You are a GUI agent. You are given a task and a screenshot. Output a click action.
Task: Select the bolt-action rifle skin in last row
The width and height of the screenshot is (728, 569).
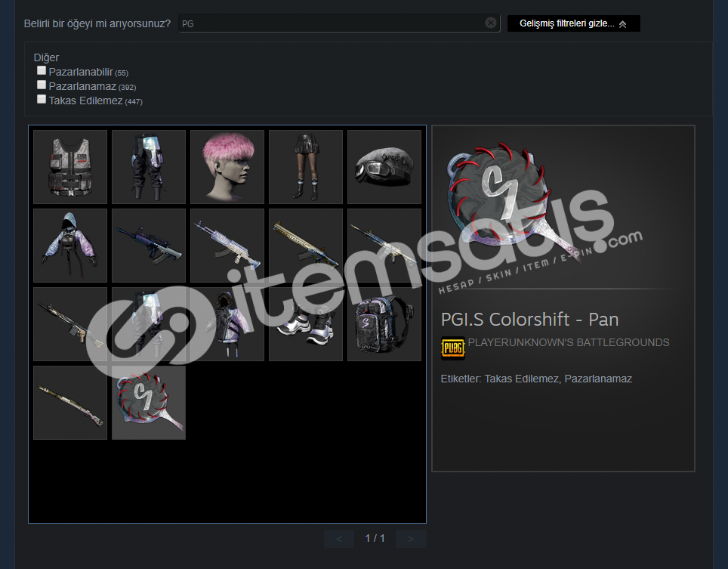[x=70, y=402]
